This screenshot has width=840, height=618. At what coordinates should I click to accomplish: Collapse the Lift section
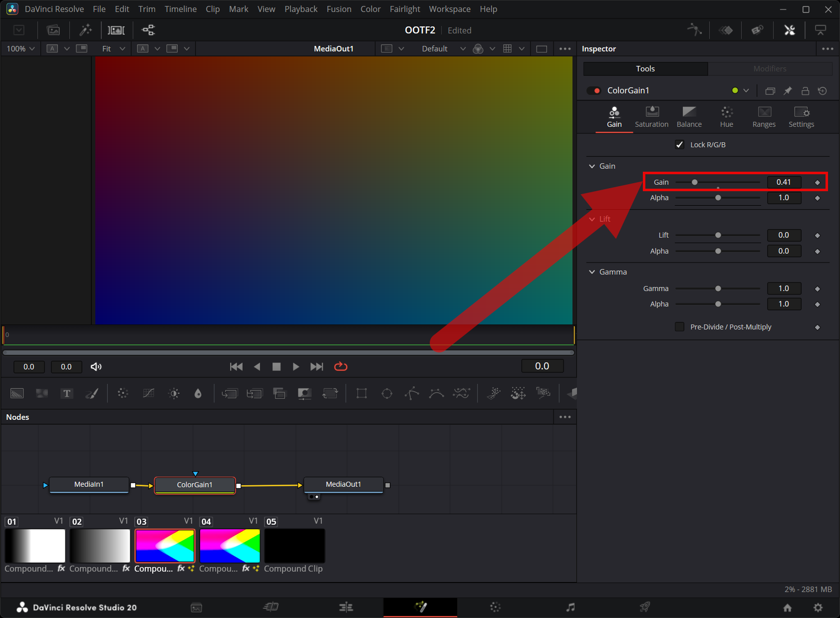[592, 219]
